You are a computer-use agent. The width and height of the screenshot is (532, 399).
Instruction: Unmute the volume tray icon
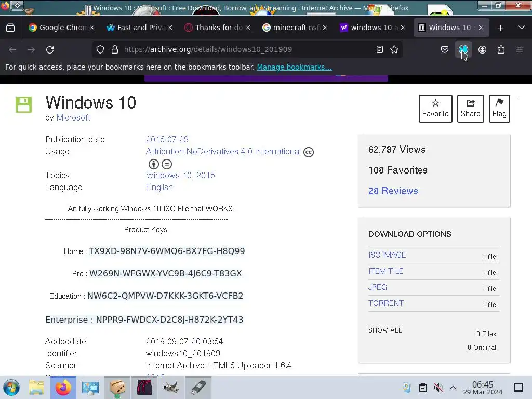[x=438, y=388]
